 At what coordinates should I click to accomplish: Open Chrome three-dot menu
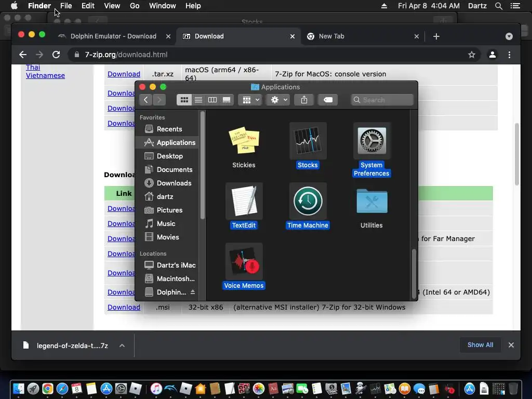pos(509,55)
